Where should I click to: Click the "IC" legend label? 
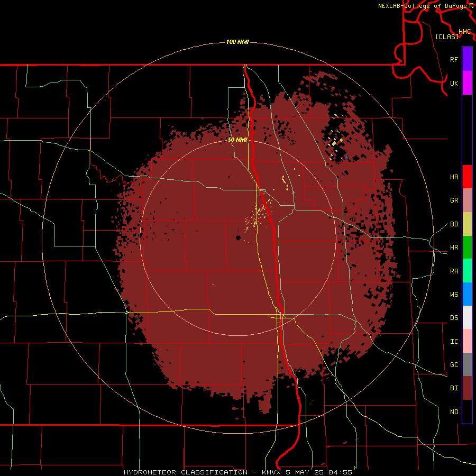tap(454, 342)
